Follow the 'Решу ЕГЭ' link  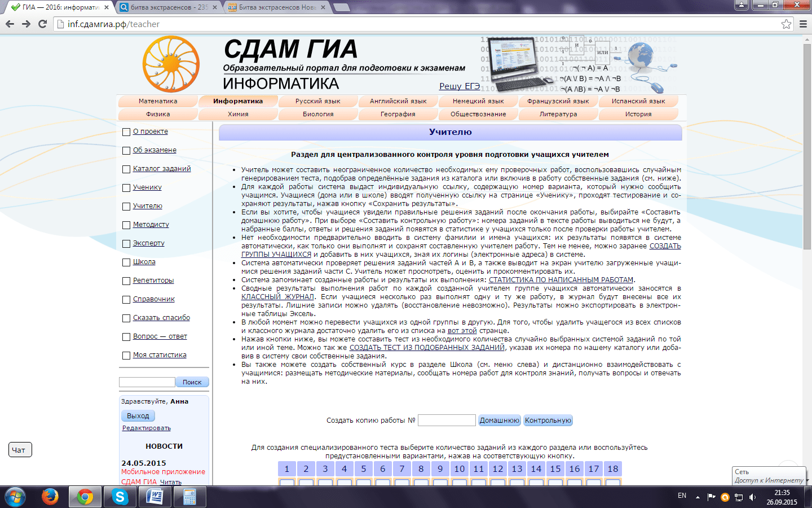(x=460, y=86)
